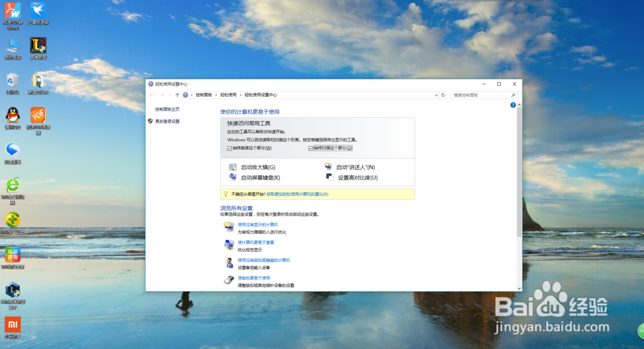Image resolution: width=644 pixels, height=349 pixels.
Task: Click the Narrator icon beside 启动"讲述人"(N)
Action: tap(328, 166)
